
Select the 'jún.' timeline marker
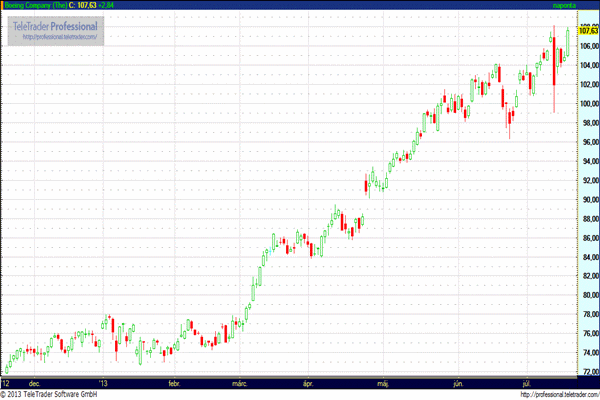[458, 383]
